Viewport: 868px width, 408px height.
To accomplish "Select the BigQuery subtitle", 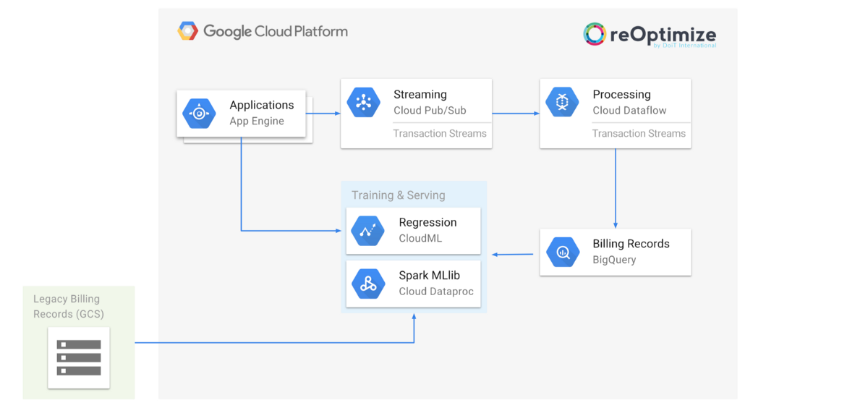I will pyautogui.click(x=615, y=260).
